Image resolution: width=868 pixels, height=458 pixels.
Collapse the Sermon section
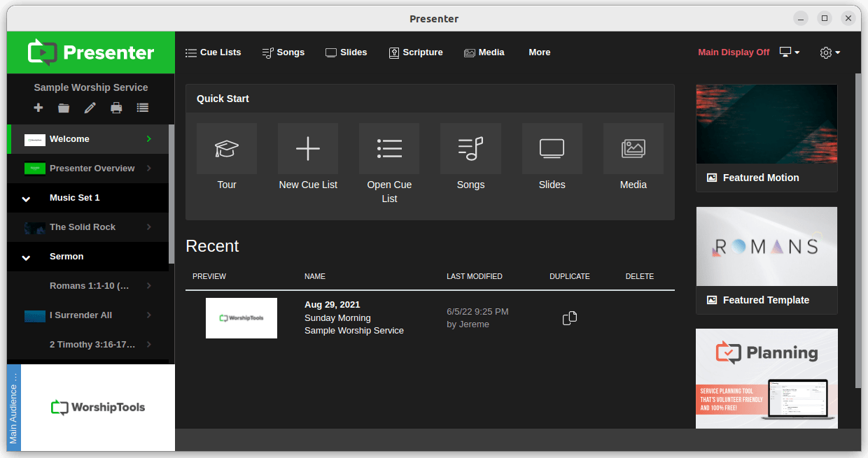pos(26,257)
